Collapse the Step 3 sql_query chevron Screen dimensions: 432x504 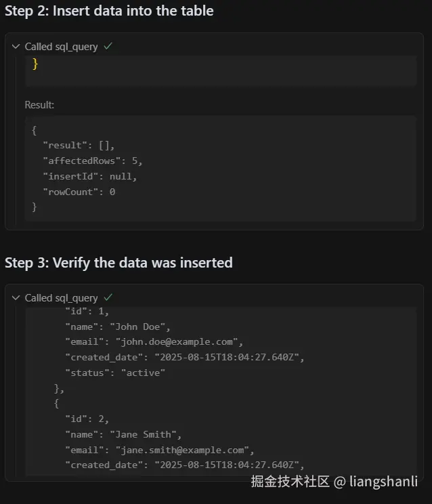tap(16, 298)
